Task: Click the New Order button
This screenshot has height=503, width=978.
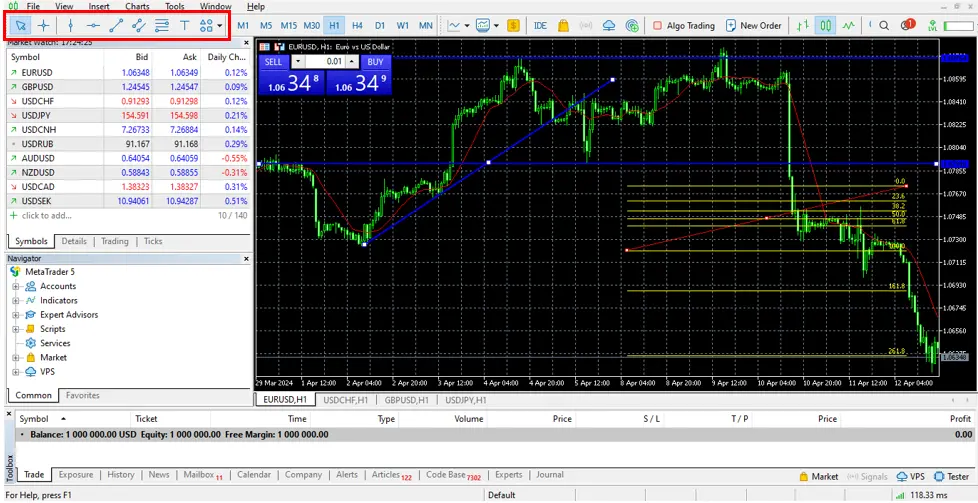Action: tap(753, 26)
